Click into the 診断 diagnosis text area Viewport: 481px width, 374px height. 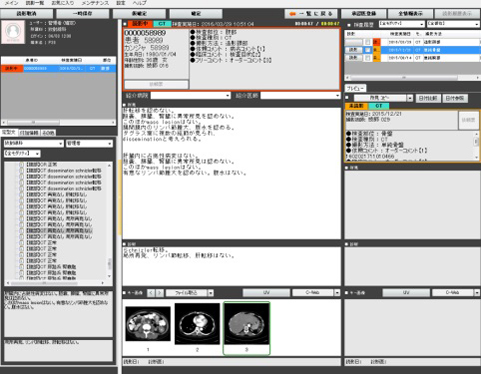pos(231,266)
